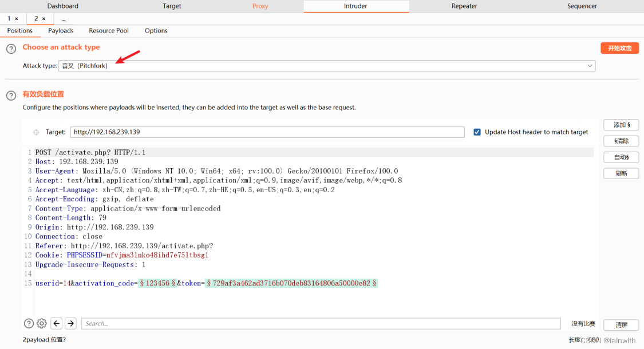This screenshot has width=644, height=349.
Task: Switch to the Target tab
Action: 172,6
